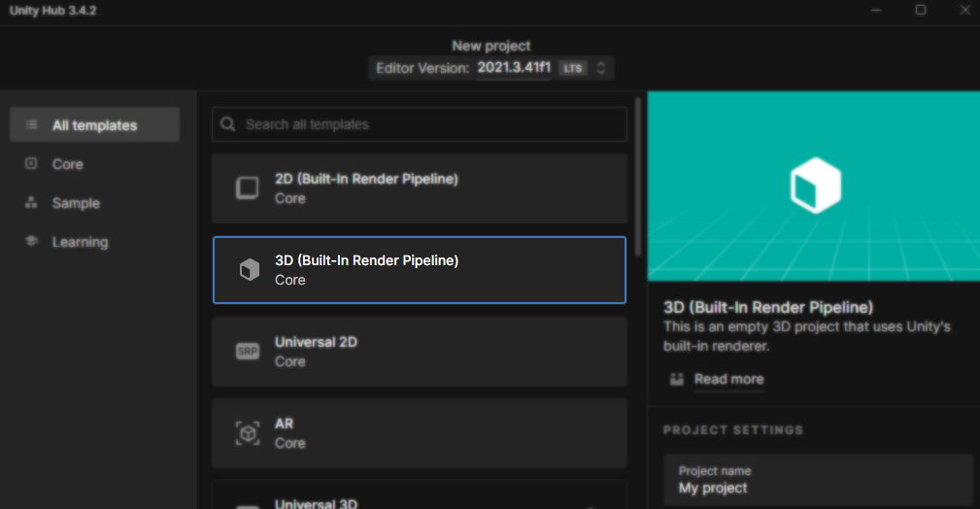Focus the Search all templates field
980x509 pixels.
click(x=420, y=123)
